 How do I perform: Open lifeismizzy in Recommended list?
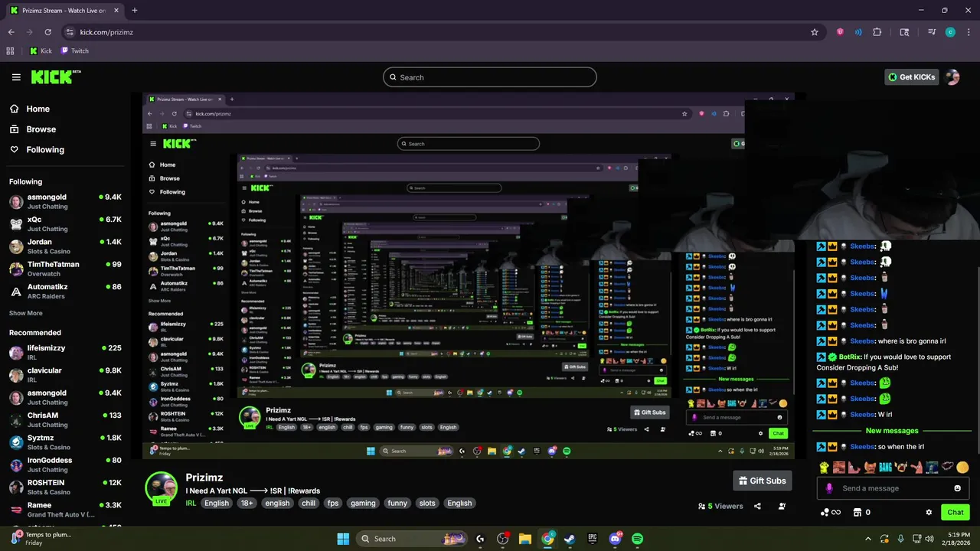(64, 352)
